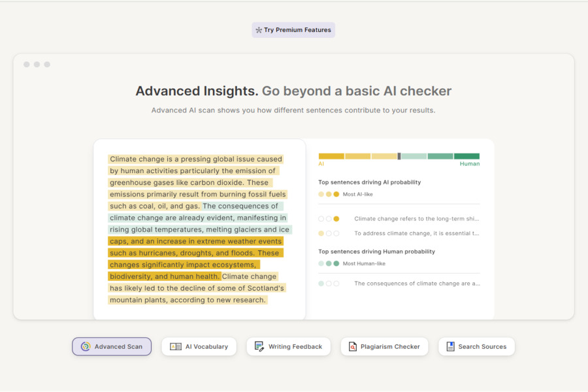Click the dots beside 'To address climate change'
Screen dimensions: 588x392
click(x=329, y=233)
